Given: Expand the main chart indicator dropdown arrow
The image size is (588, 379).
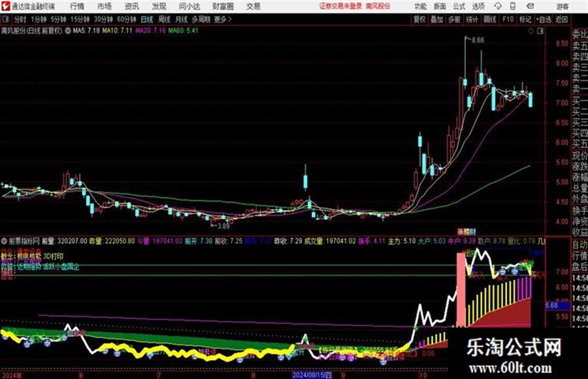Looking at the screenshot, I should tap(68, 30).
